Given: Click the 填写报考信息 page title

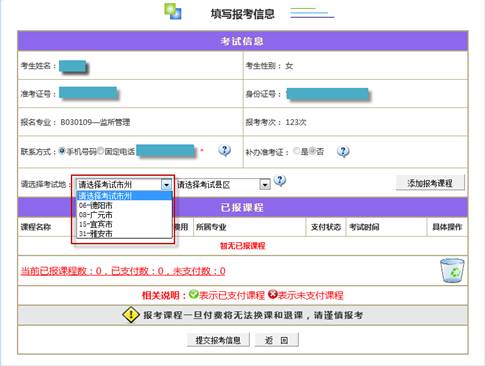Looking at the screenshot, I should [x=242, y=14].
